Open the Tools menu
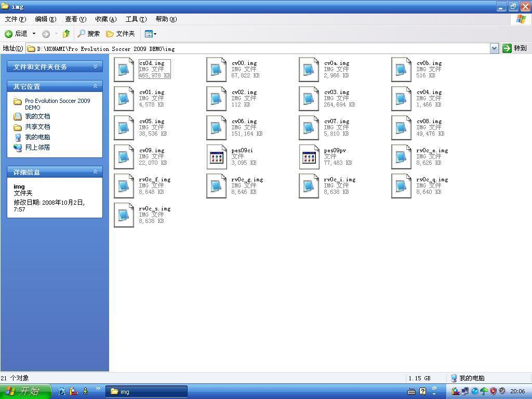 pyautogui.click(x=136, y=19)
